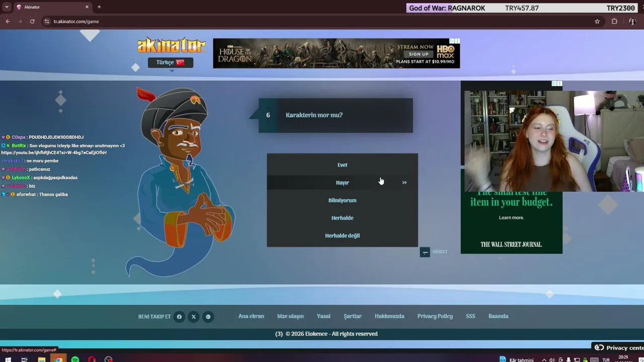
Task: Open the "bize ulaşın" link
Action: click(290, 316)
